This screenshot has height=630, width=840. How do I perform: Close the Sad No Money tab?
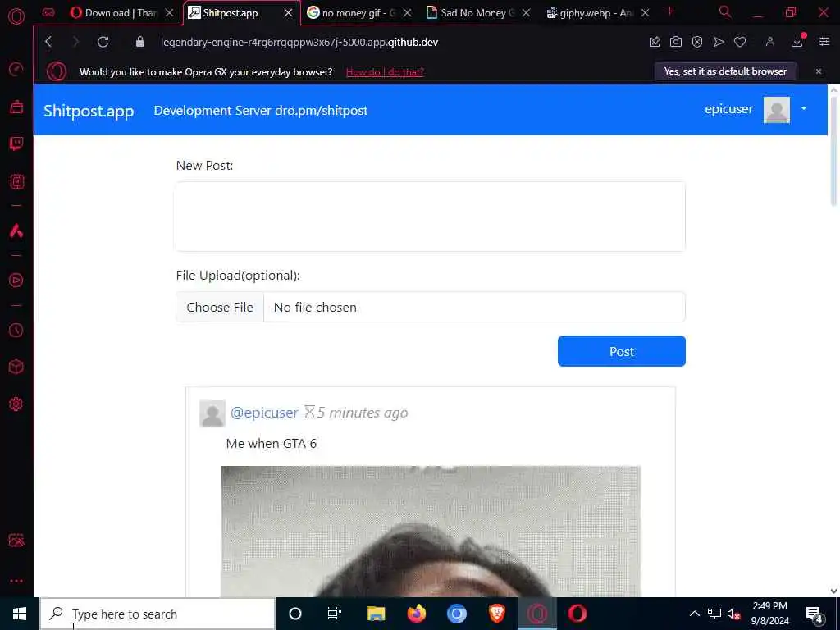click(526, 13)
